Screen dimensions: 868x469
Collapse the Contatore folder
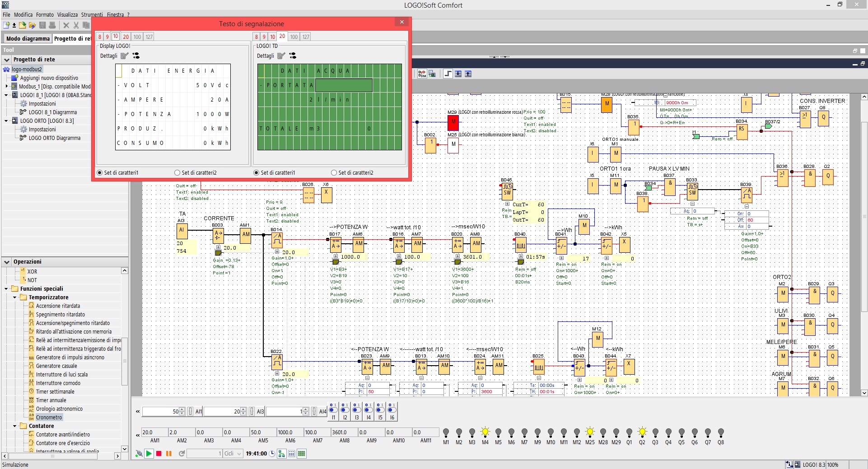pyautogui.click(x=15, y=426)
